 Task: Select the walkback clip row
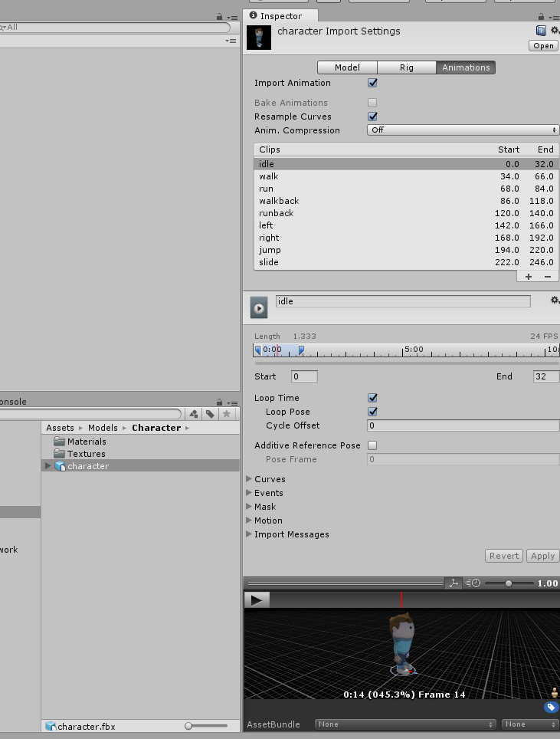pos(406,201)
